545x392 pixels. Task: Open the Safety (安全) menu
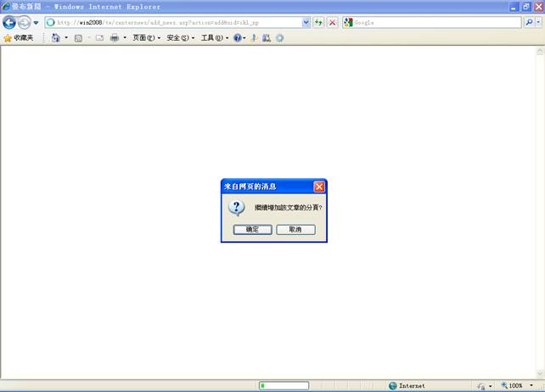pos(180,38)
